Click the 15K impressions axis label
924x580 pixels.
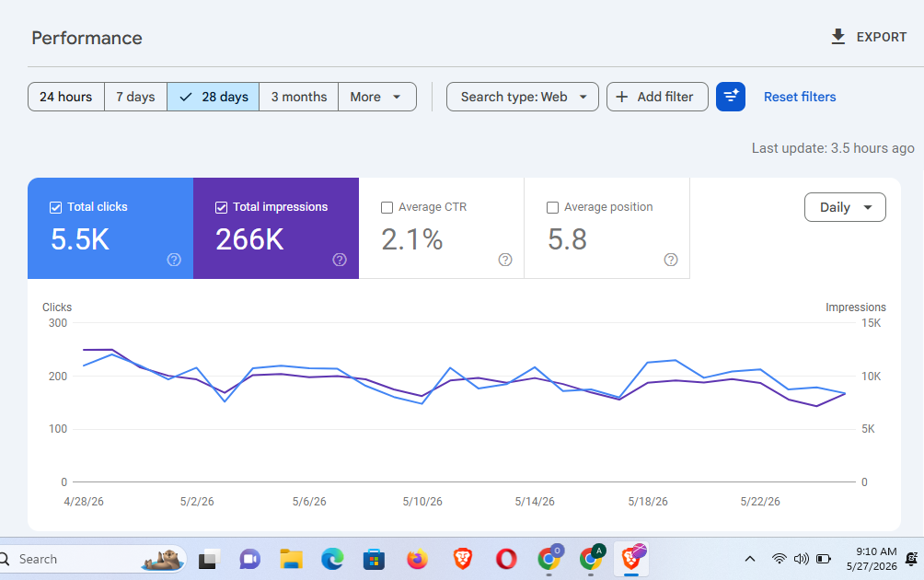871,323
